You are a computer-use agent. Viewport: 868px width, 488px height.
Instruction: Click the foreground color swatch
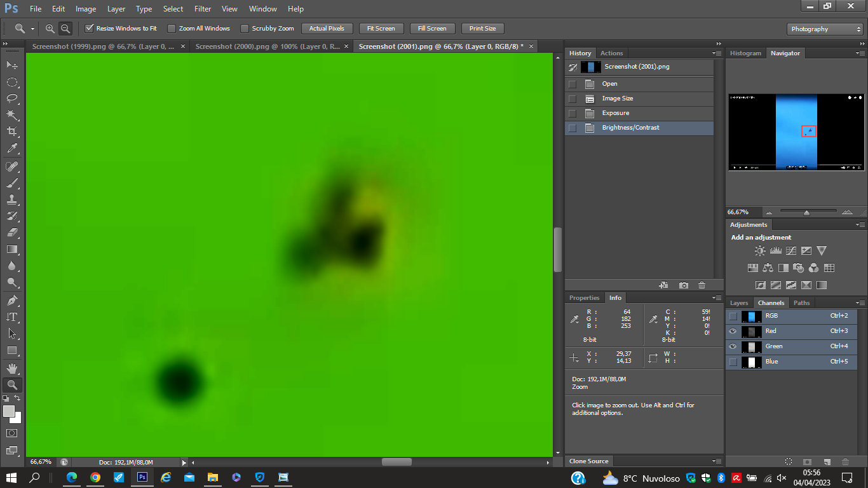pyautogui.click(x=9, y=412)
